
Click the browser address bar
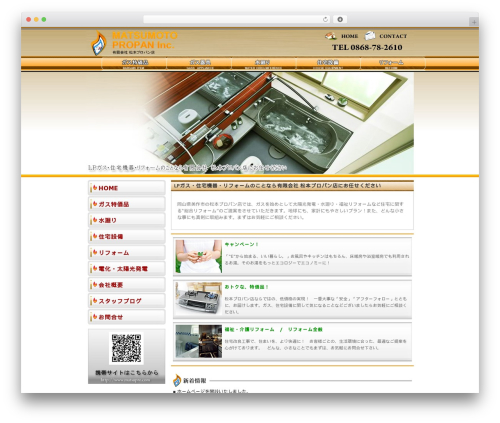(237, 19)
